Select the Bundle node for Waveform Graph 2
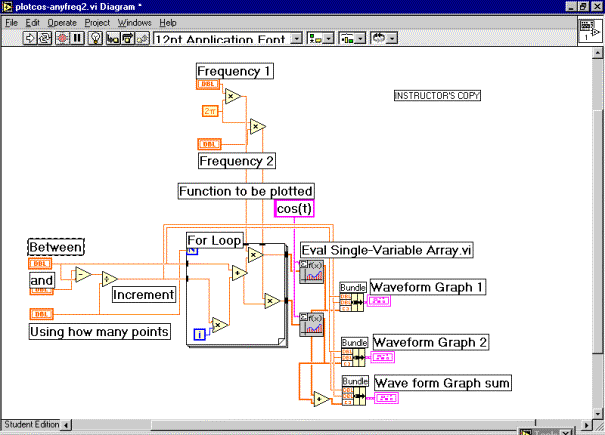This screenshot has height=435, width=605. 353,357
